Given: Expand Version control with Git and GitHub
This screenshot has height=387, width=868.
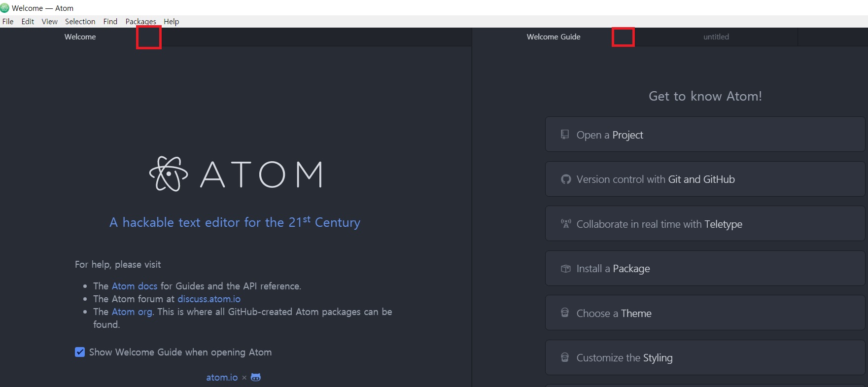Looking at the screenshot, I should pyautogui.click(x=705, y=179).
